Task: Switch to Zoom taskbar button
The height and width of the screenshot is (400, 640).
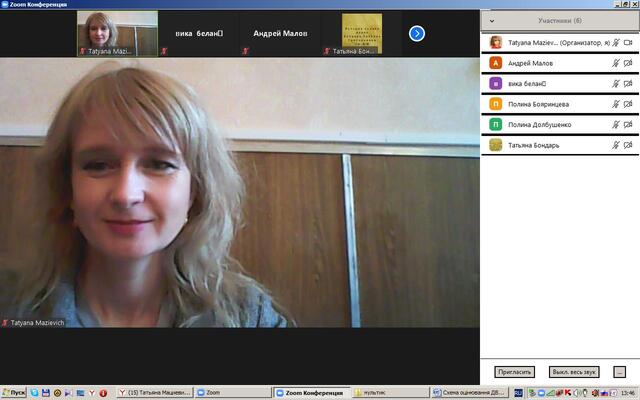Action: (x=233, y=393)
